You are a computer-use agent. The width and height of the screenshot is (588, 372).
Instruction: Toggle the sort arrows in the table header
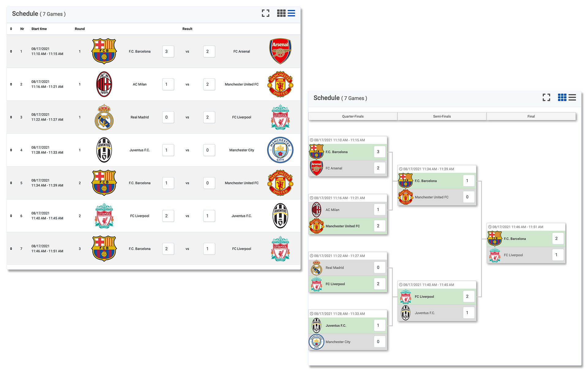(11, 28)
